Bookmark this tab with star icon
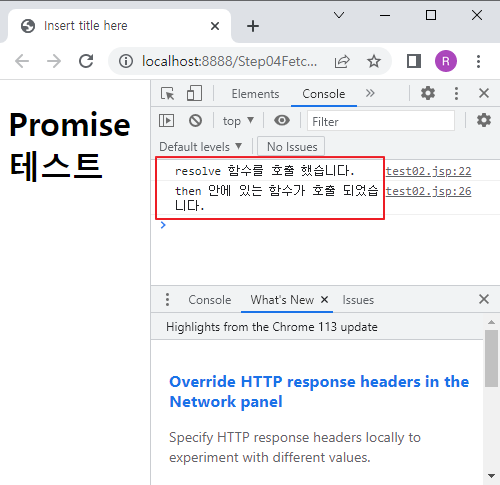Image resolution: width=500 pixels, height=485 pixels. point(374,61)
